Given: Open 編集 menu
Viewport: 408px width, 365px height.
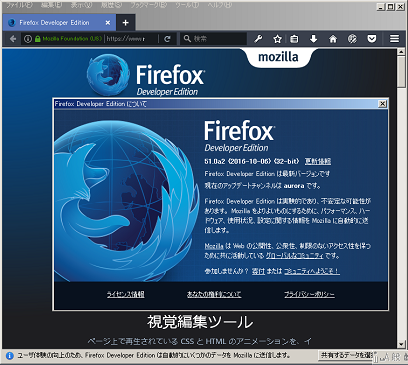Looking at the screenshot, I should click(x=52, y=5).
